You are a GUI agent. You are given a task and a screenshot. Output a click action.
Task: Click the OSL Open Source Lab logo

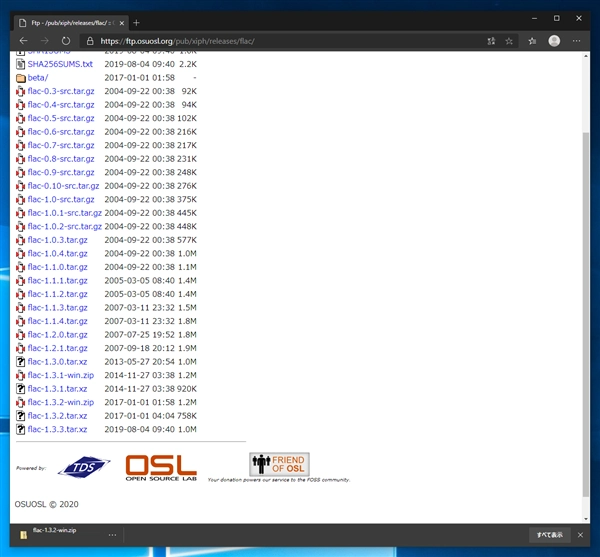point(161,467)
